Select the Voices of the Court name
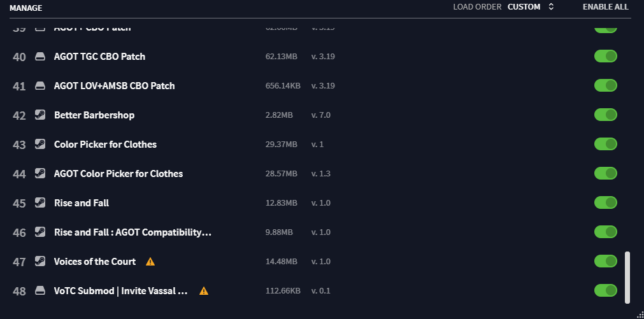 click(95, 262)
